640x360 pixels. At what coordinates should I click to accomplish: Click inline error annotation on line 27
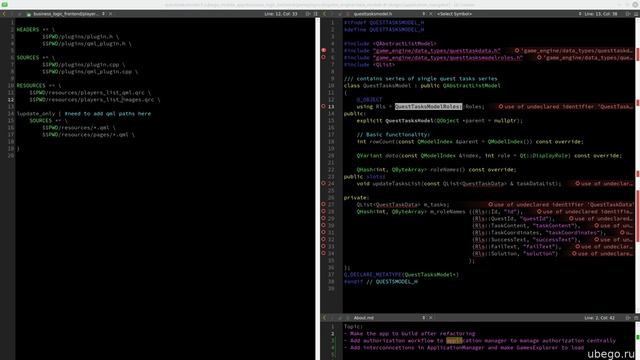[561, 204]
